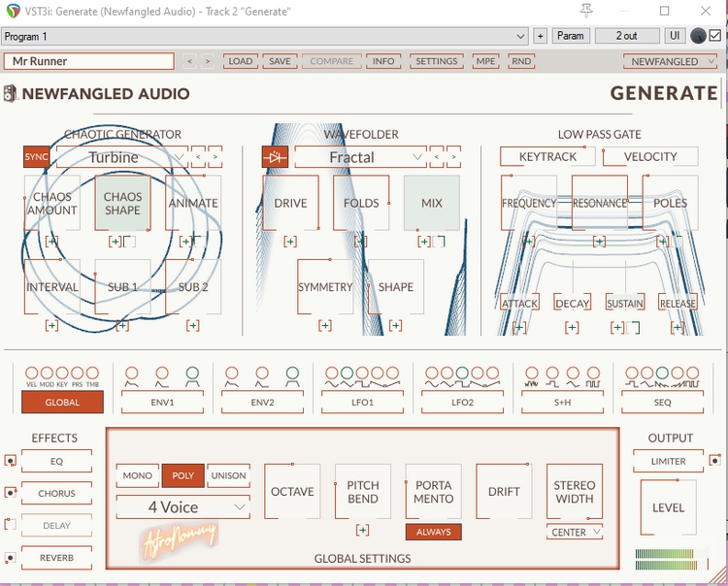Toggle the Reverb effect enable box
This screenshot has height=586, width=728.
pyautogui.click(x=11, y=557)
